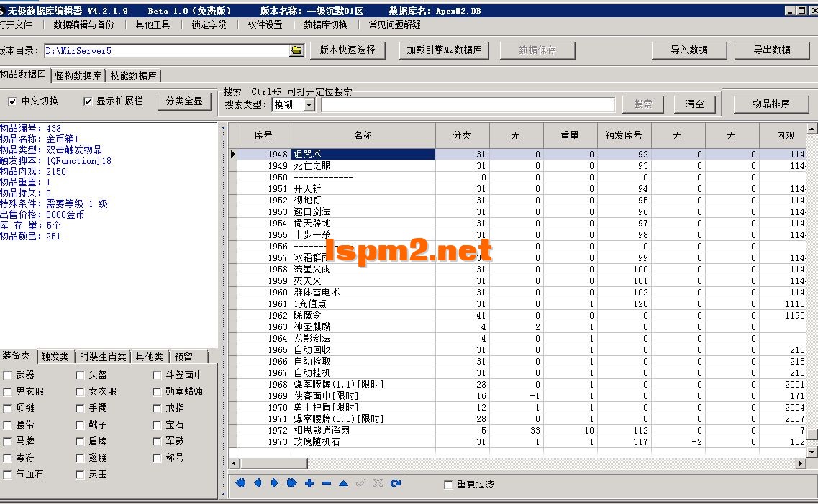
Task: Click the vertical scrollbar down arrow
Action: click(x=812, y=452)
